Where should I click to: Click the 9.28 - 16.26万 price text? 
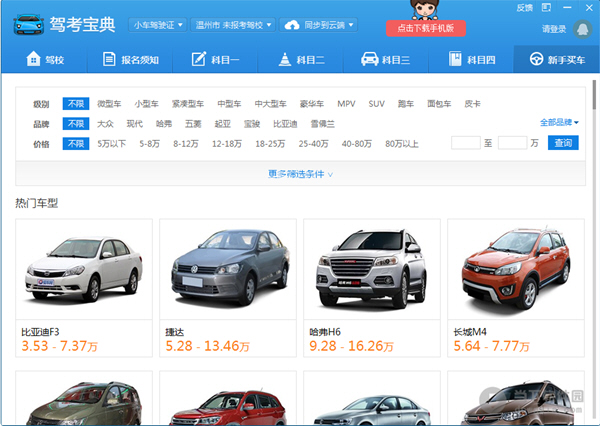(351, 346)
